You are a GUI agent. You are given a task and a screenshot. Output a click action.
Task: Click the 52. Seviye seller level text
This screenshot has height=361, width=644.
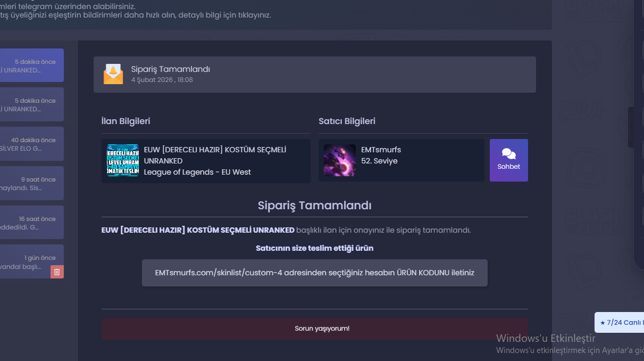point(379,161)
